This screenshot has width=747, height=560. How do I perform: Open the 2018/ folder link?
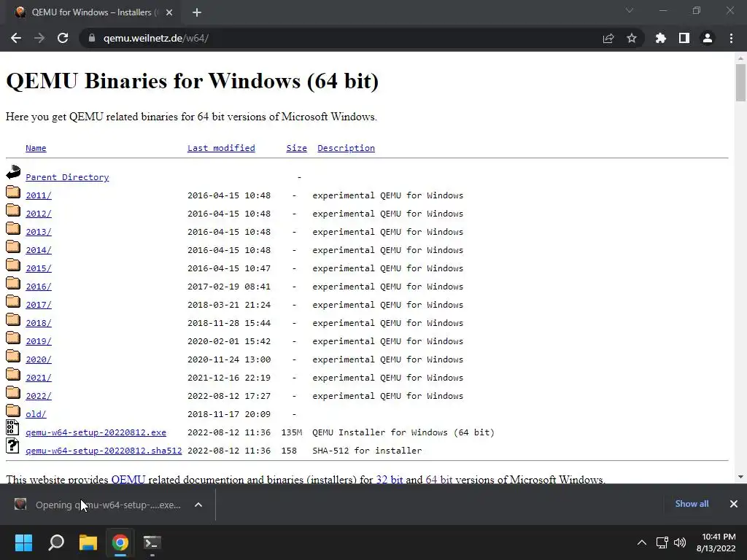point(39,323)
